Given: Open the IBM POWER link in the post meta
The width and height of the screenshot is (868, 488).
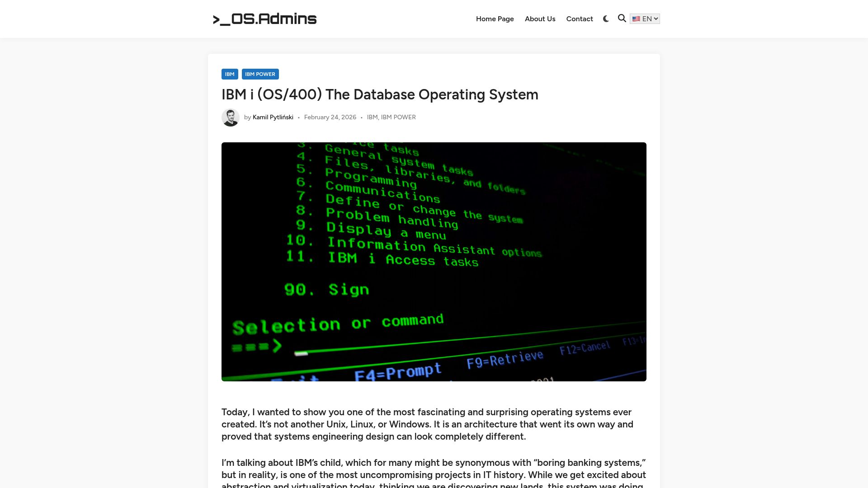Looking at the screenshot, I should pyautogui.click(x=398, y=117).
